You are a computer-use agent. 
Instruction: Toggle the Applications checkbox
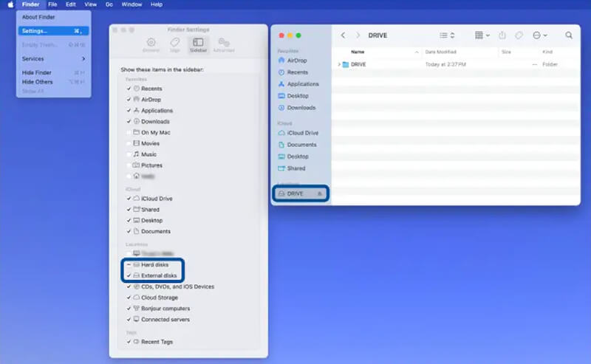[129, 111]
